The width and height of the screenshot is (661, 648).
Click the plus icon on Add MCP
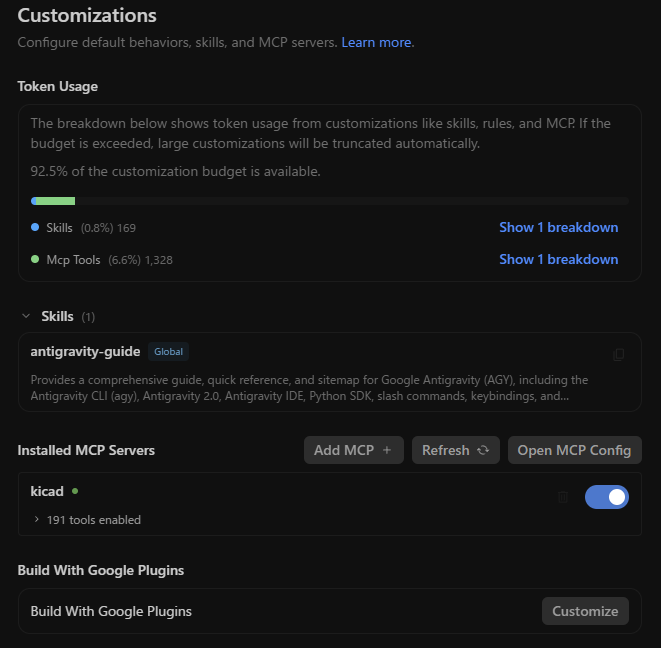tap(387, 450)
